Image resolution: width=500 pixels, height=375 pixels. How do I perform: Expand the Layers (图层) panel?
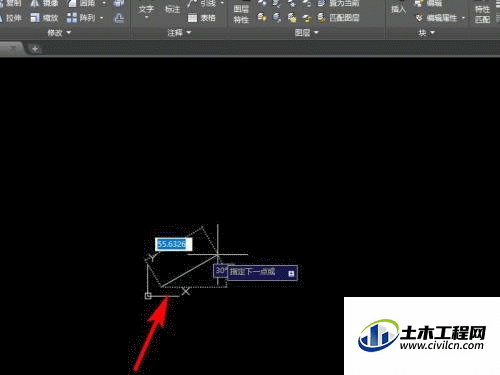pyautogui.click(x=307, y=33)
